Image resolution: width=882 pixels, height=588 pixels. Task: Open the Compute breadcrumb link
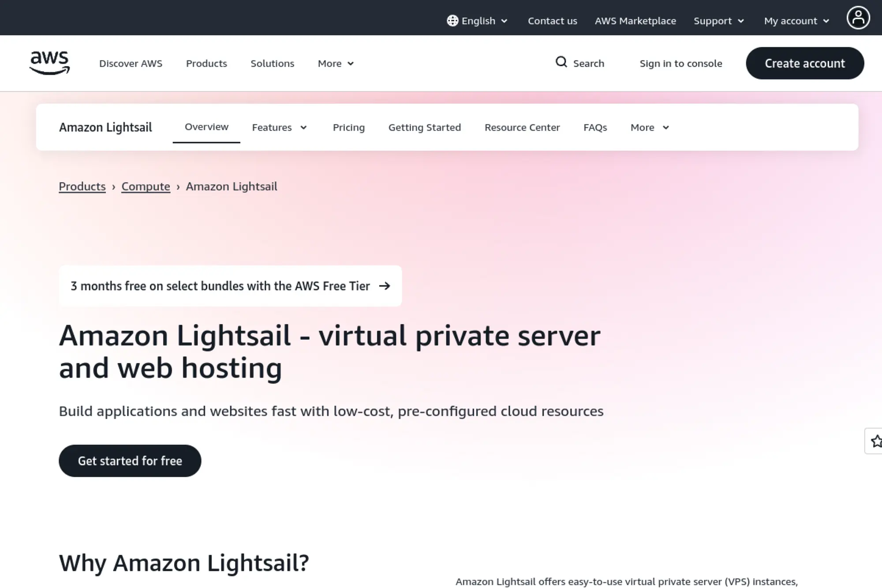point(146,186)
